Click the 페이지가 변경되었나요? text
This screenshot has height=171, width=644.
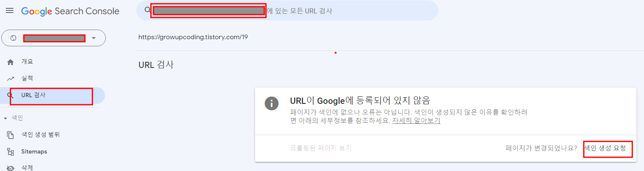[x=541, y=148]
